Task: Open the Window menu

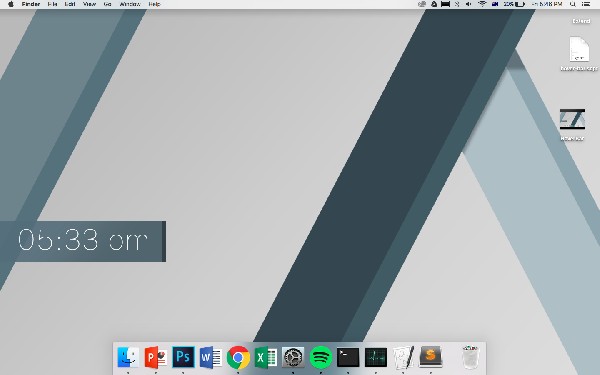Action: tap(130, 4)
